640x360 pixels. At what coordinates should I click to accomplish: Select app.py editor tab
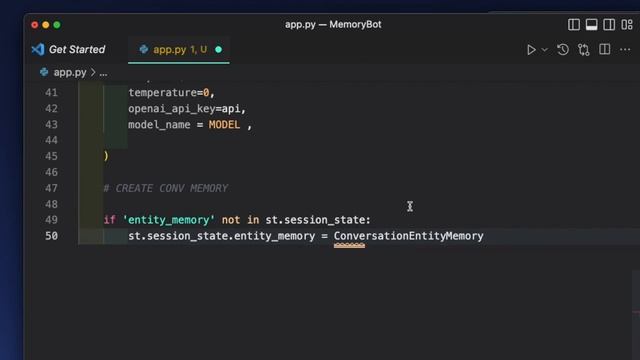tap(179, 50)
